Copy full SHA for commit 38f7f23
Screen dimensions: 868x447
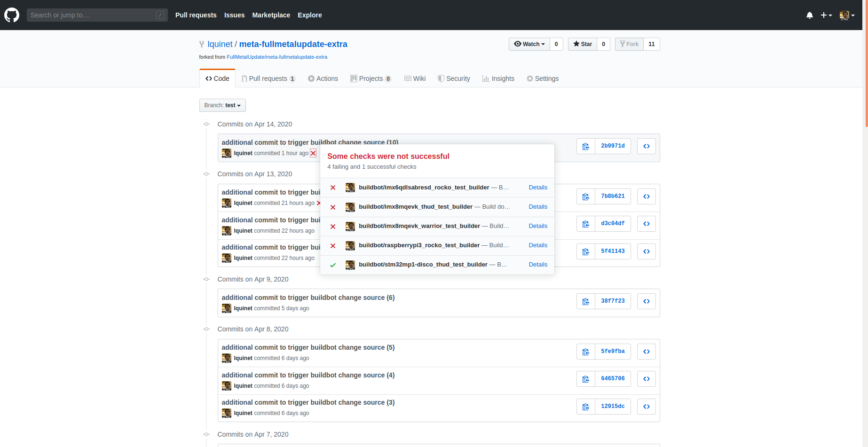[x=586, y=301]
